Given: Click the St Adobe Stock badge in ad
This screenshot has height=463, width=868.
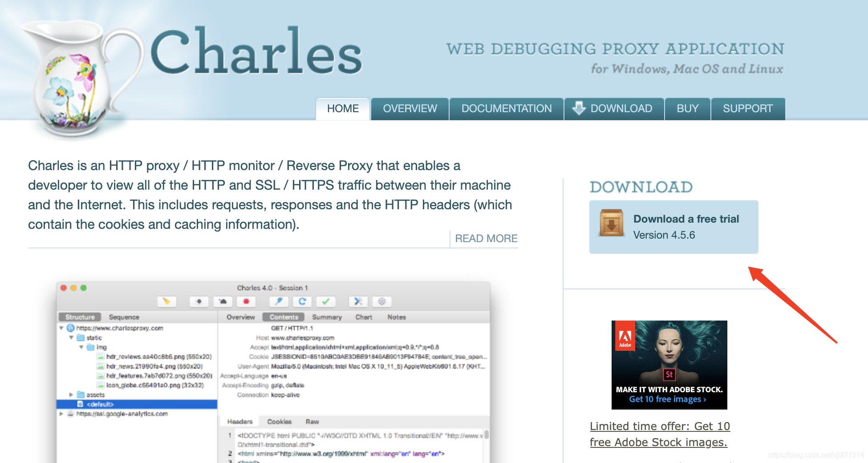Looking at the screenshot, I should coord(669,374).
